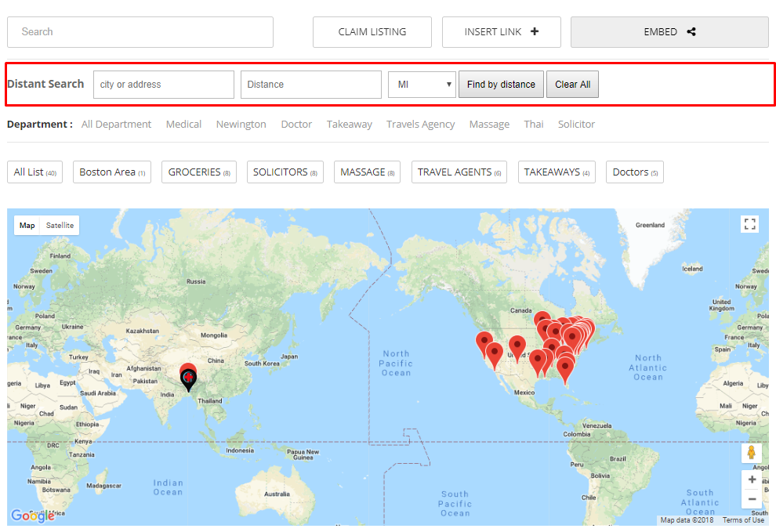Click the Claim Listing button
Viewport: 776px width, 532px height.
click(372, 32)
